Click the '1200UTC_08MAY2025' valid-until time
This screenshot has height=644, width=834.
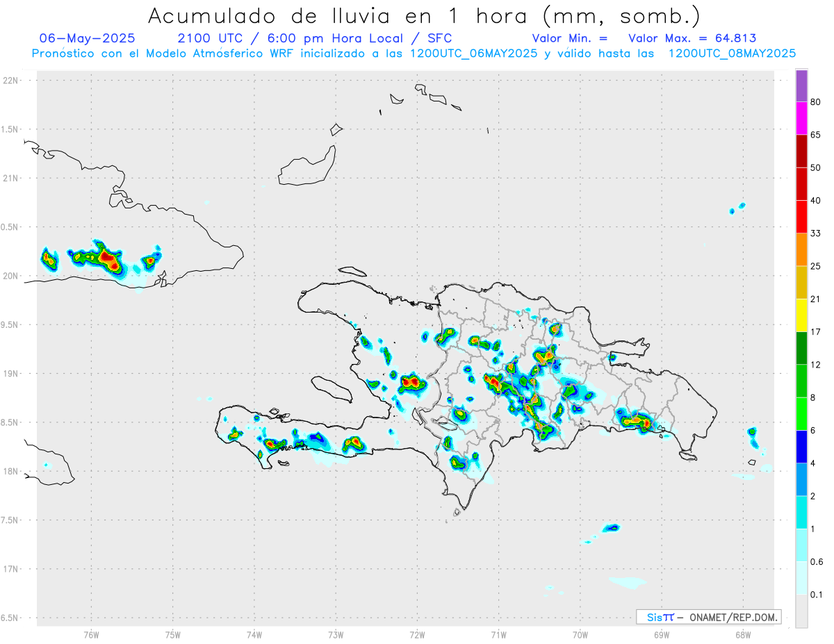[x=732, y=53]
